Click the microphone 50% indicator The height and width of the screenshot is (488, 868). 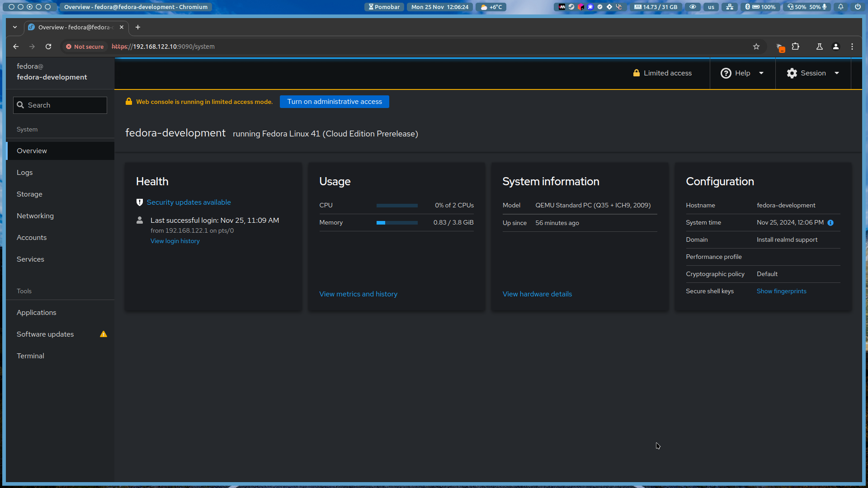(x=818, y=7)
